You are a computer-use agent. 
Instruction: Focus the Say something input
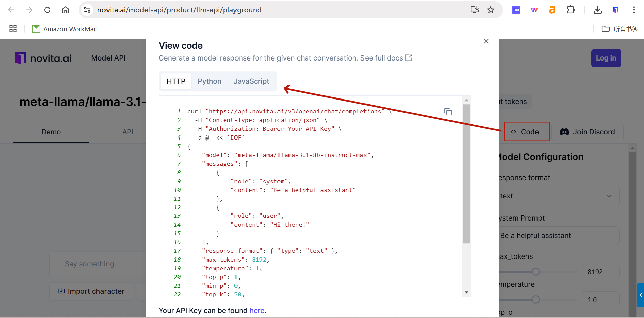[98, 264]
